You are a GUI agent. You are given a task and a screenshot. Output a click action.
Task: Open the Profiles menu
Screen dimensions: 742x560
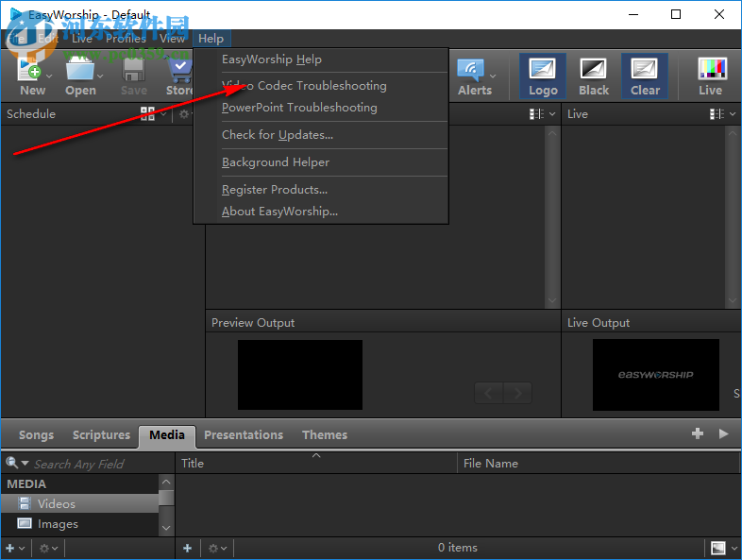click(126, 39)
